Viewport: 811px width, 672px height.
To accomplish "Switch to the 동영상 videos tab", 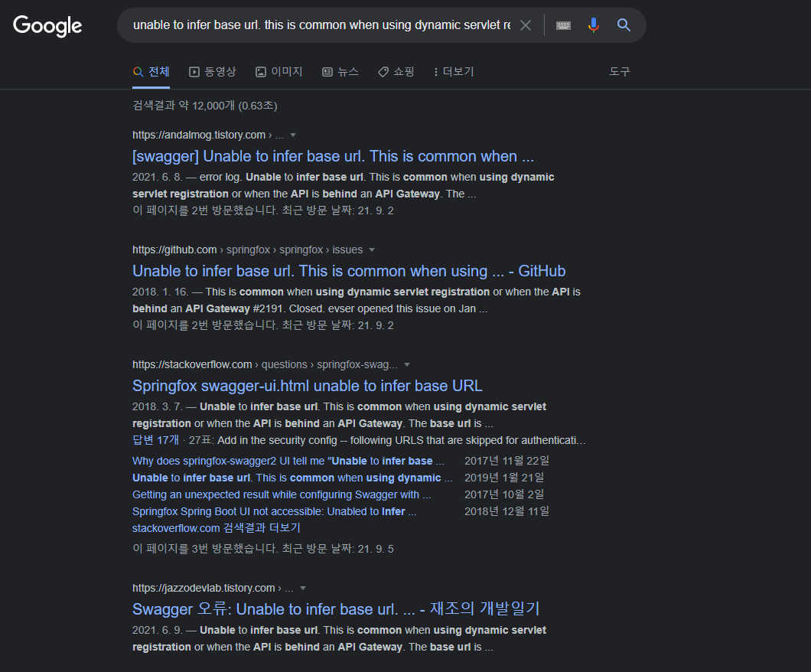I will pyautogui.click(x=213, y=71).
